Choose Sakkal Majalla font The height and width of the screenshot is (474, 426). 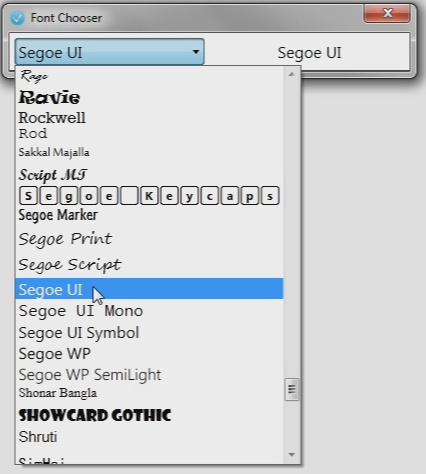click(x=149, y=152)
